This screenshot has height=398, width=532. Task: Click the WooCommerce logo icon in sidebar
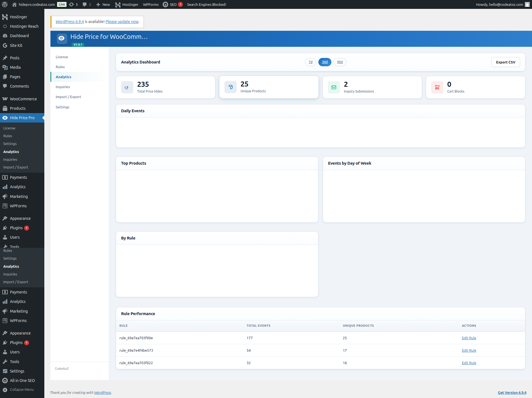click(5, 99)
